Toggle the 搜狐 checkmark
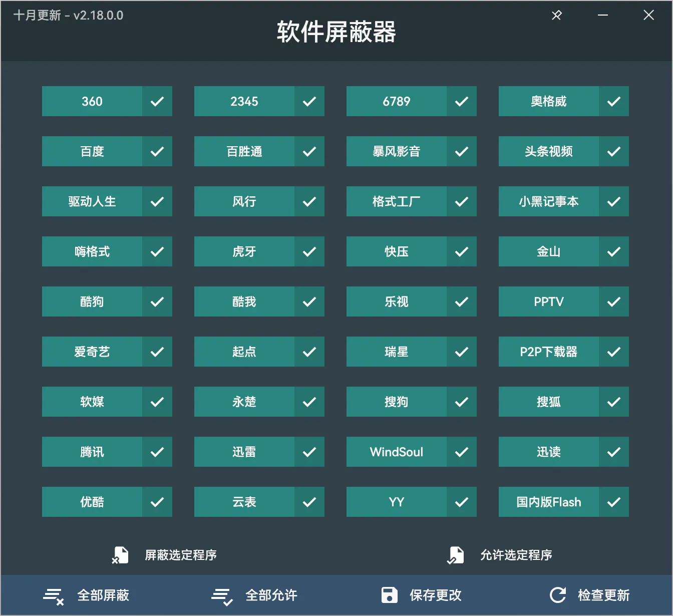The height and width of the screenshot is (616, 673). pyautogui.click(x=614, y=402)
